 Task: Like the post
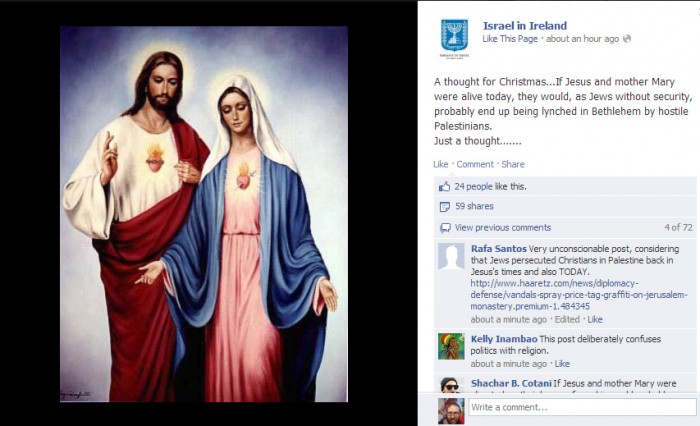(x=441, y=164)
